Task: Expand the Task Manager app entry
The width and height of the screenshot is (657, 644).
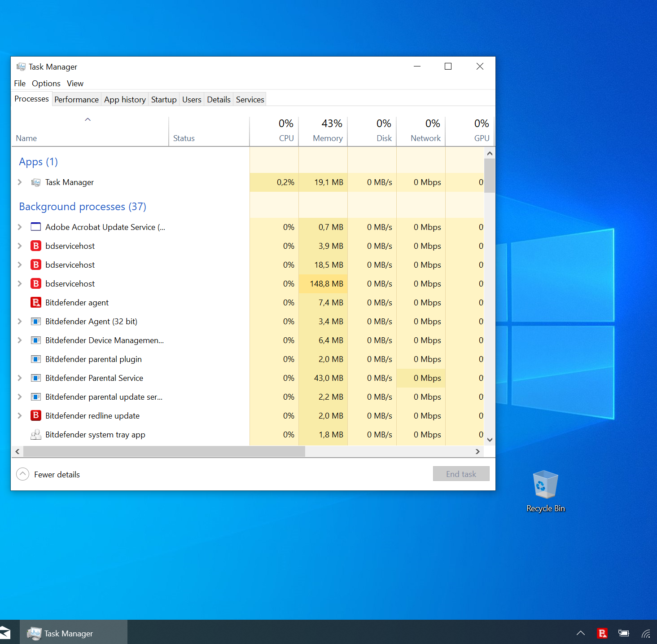Action: pos(20,182)
